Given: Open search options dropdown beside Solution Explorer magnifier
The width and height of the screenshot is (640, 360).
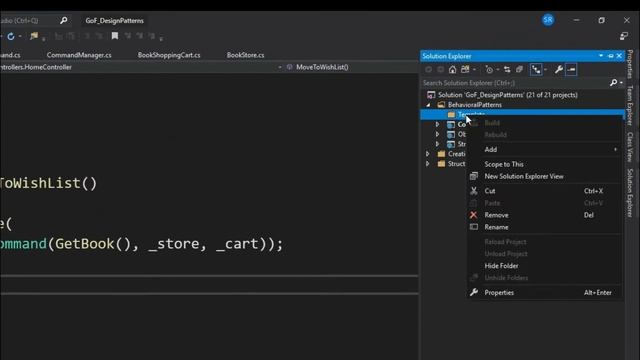Looking at the screenshot, I should pyautogui.click(x=621, y=83).
